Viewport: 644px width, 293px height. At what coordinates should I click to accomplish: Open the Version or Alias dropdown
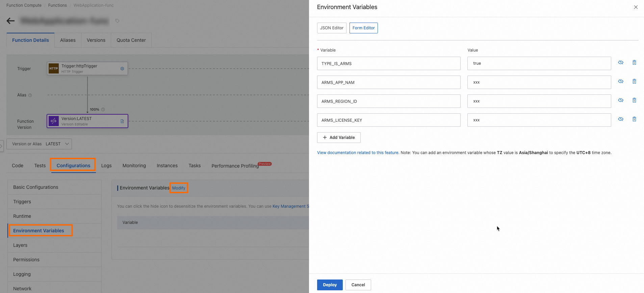[39, 144]
